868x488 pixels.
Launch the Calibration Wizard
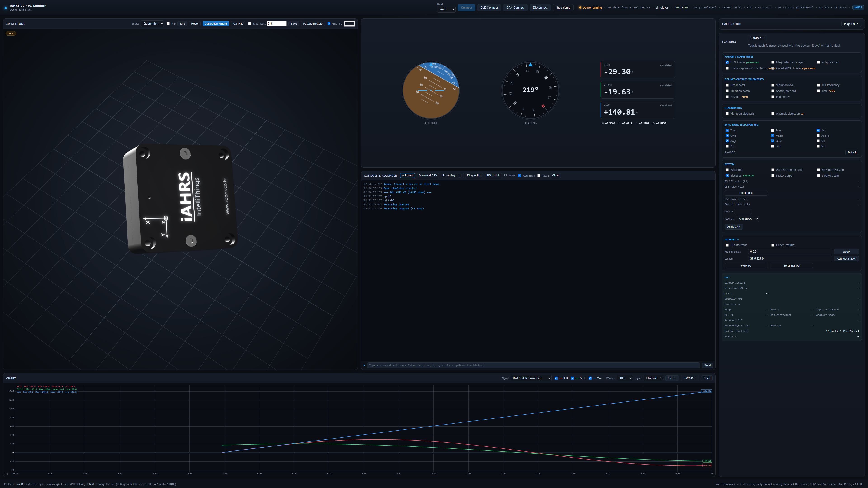coord(216,23)
